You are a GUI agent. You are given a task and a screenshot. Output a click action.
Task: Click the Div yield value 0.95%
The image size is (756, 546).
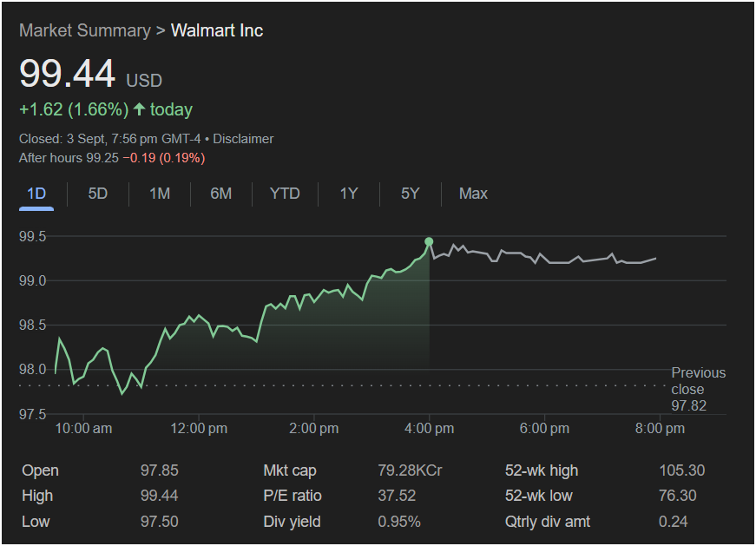tap(399, 522)
